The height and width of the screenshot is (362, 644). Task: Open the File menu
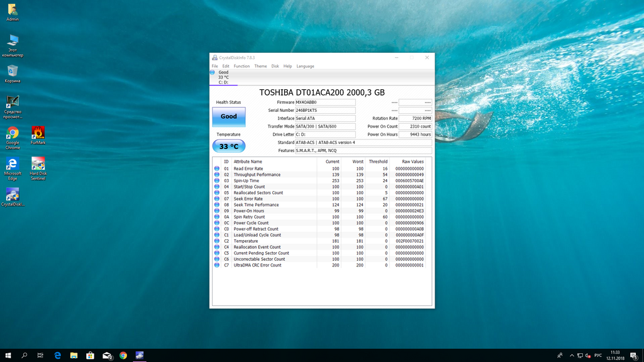pyautogui.click(x=214, y=66)
